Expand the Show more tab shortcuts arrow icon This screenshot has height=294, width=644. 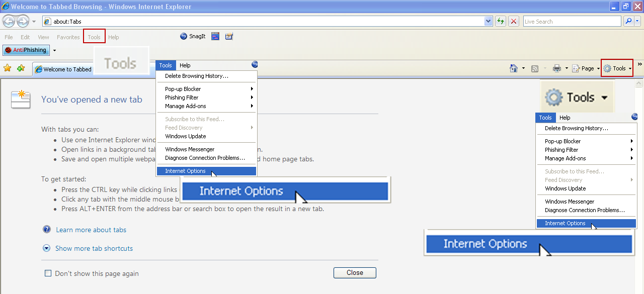[x=47, y=248]
